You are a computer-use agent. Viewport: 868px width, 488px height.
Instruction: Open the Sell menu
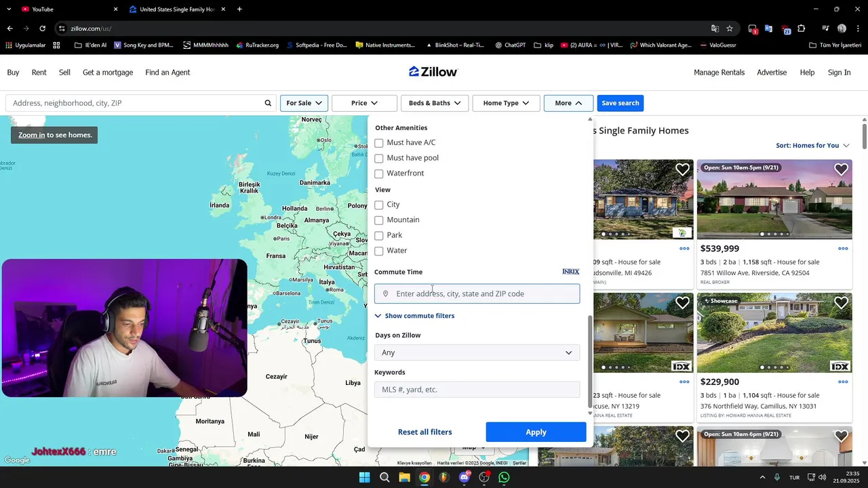[x=64, y=73]
